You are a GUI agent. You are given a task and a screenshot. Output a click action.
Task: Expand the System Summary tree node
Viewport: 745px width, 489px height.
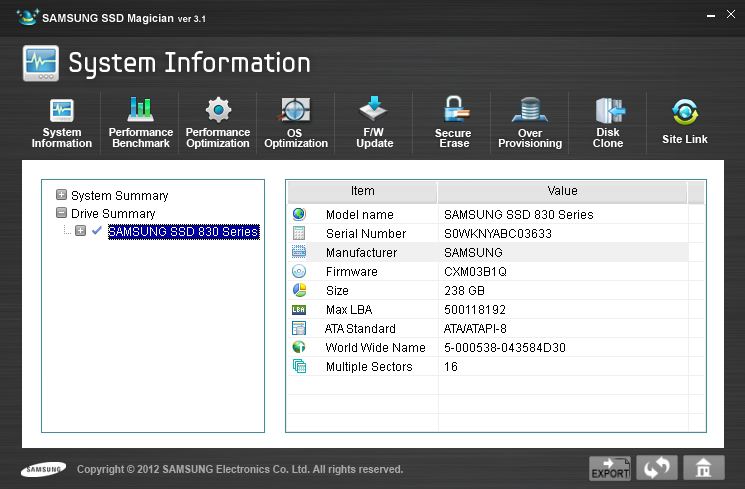(x=62, y=195)
